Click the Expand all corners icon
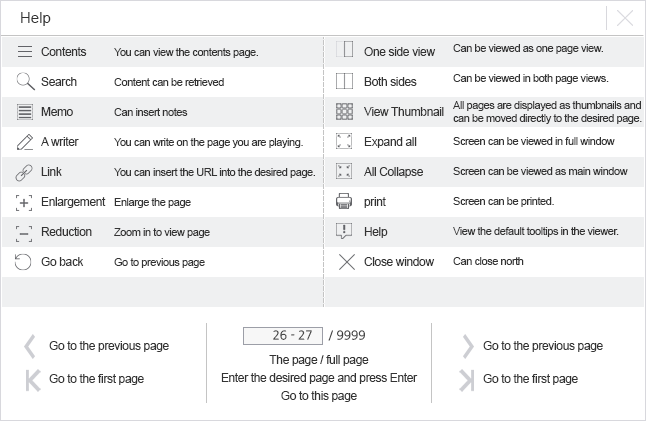This screenshot has height=421, width=646. point(345,141)
